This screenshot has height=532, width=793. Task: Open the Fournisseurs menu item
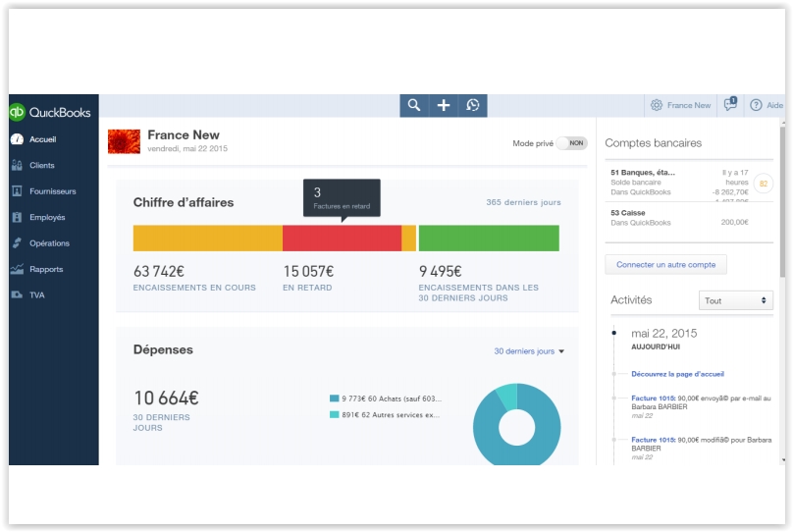point(53,191)
